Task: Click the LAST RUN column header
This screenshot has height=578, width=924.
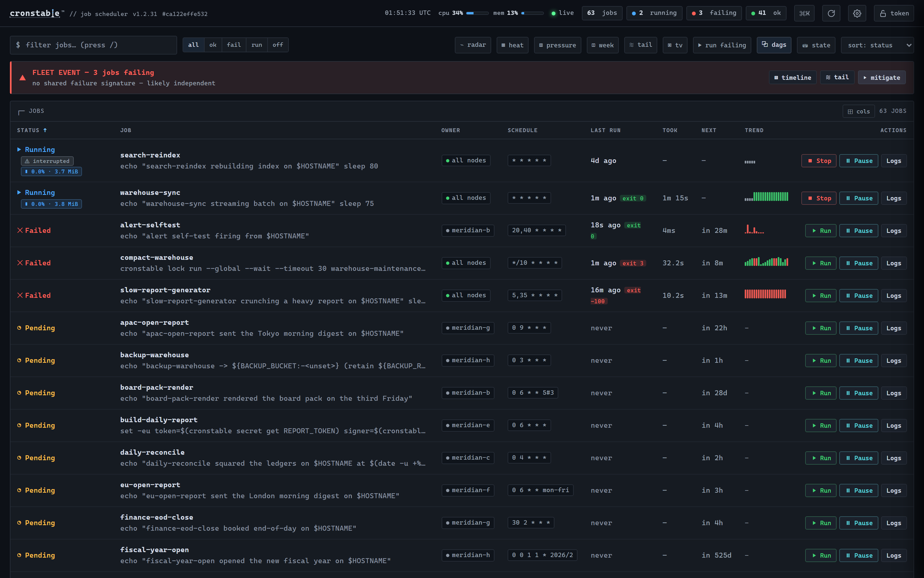Action: 605,130
